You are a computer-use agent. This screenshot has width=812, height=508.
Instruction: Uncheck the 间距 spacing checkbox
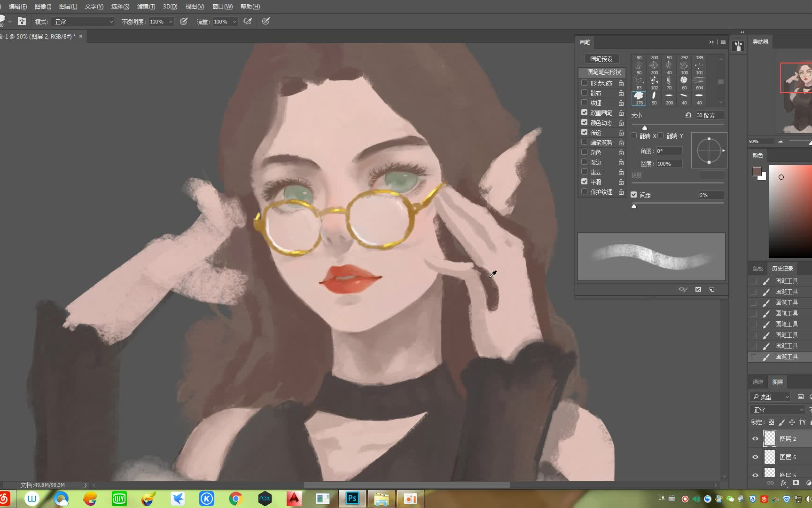pos(633,194)
